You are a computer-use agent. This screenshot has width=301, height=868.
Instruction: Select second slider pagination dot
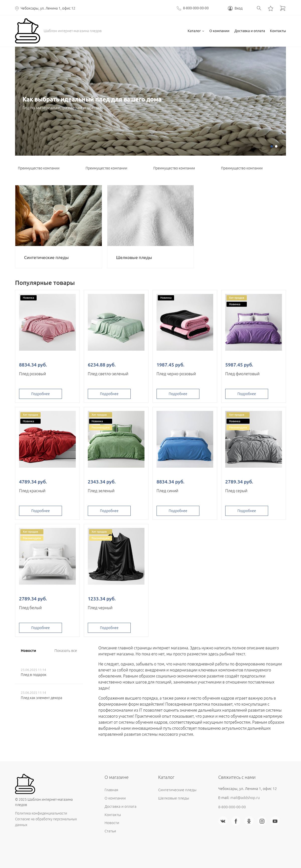[276, 146]
